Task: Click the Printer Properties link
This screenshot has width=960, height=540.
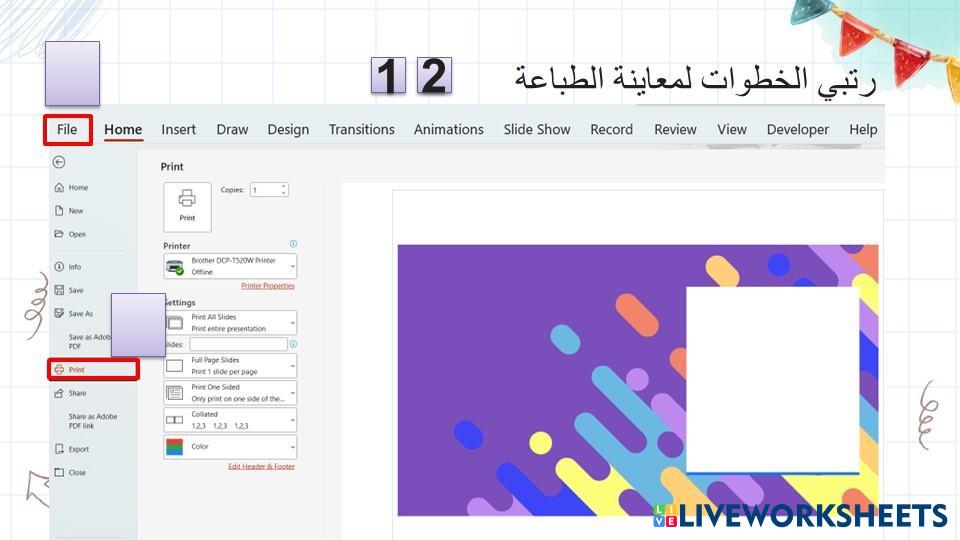Action: point(267,286)
